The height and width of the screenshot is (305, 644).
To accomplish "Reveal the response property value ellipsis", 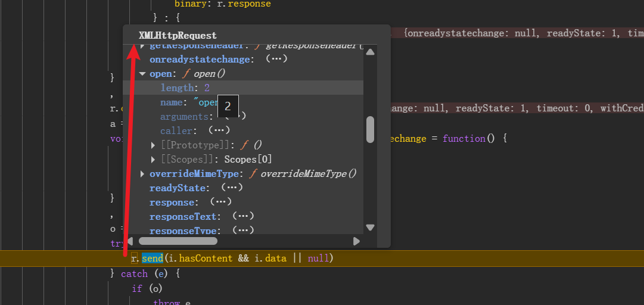I will coord(220,202).
